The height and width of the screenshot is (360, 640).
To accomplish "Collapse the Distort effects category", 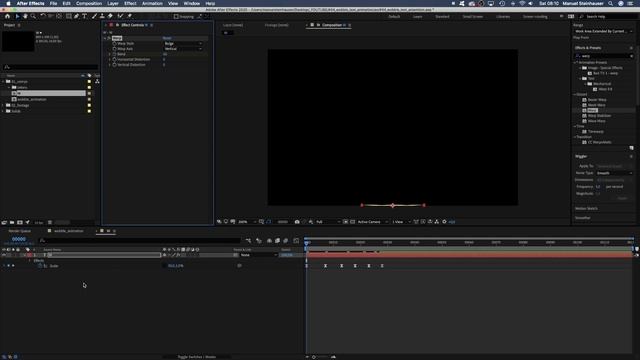I will [x=575, y=94].
